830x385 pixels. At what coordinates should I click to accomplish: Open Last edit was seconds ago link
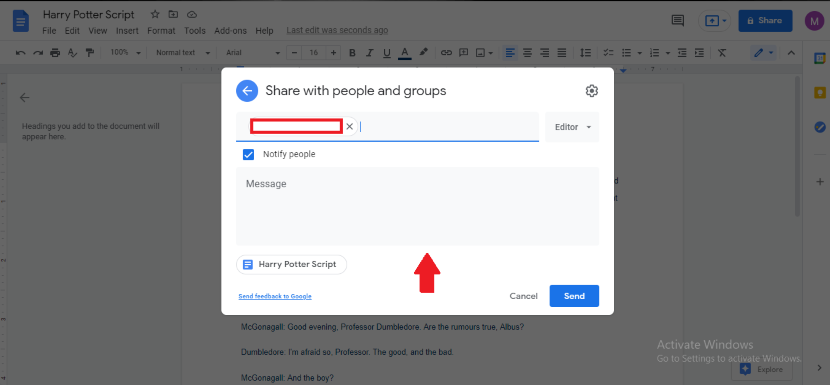pos(337,31)
